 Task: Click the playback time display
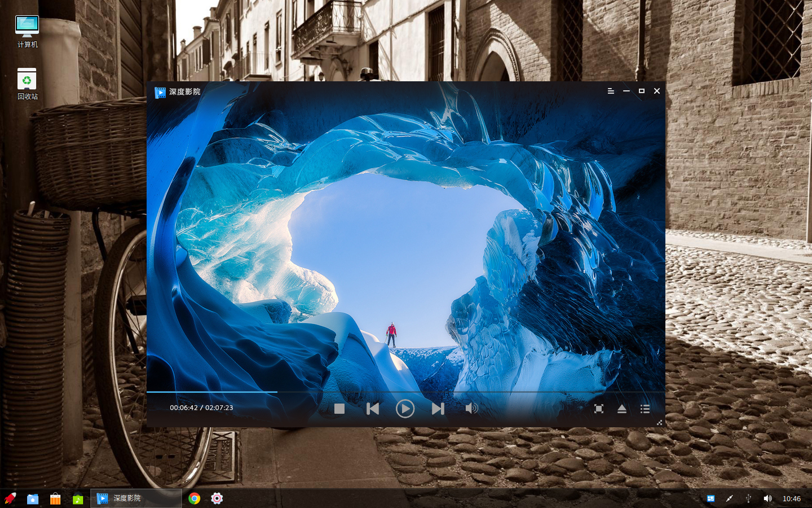201,408
